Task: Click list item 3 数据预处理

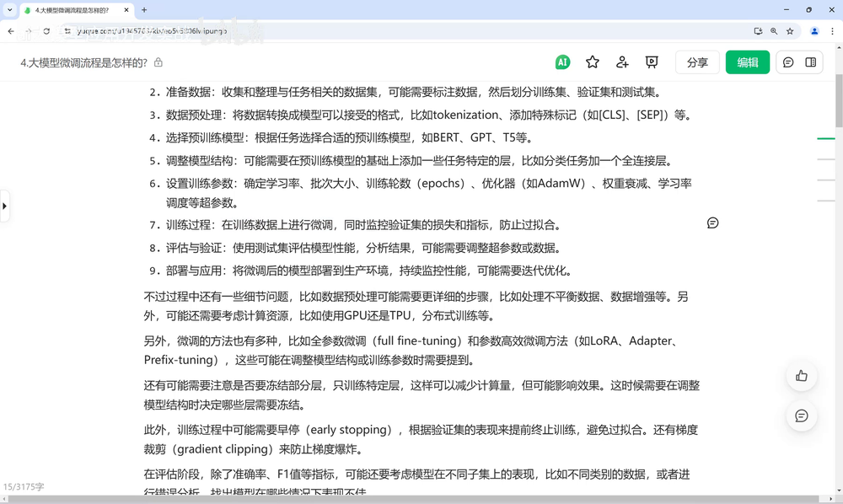Action: [421, 115]
